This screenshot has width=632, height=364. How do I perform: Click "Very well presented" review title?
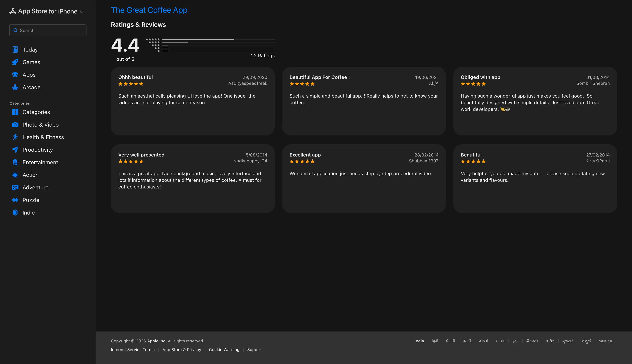tap(141, 155)
